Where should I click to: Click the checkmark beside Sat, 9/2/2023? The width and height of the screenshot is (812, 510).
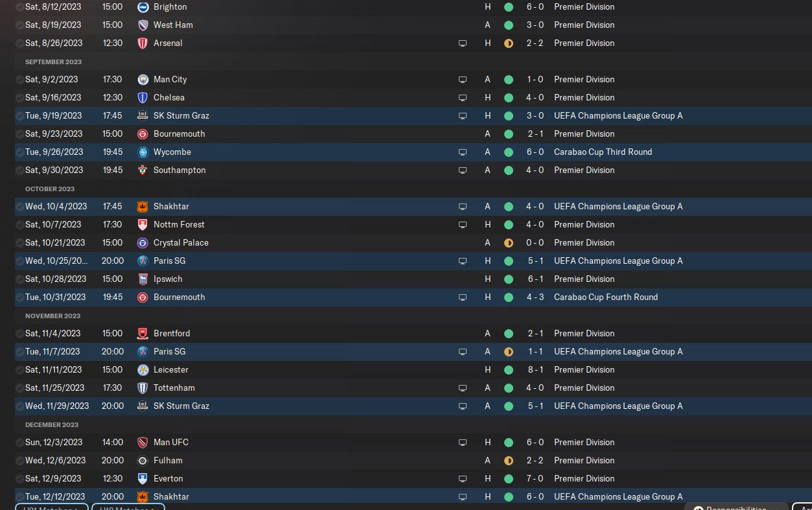tap(20, 80)
